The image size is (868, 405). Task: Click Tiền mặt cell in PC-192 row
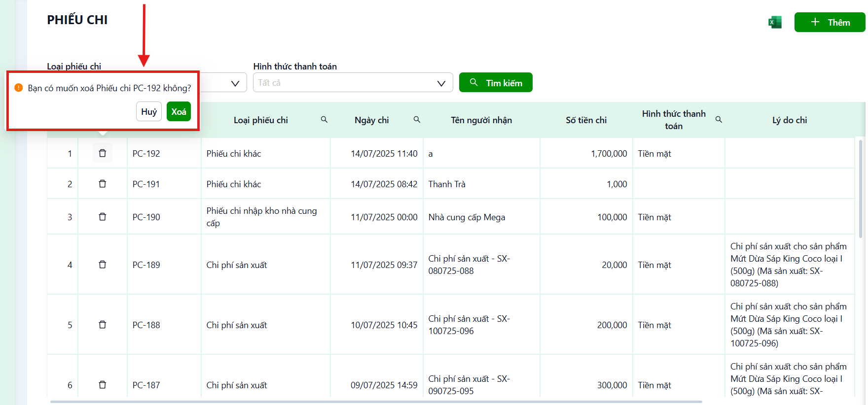[x=679, y=153]
